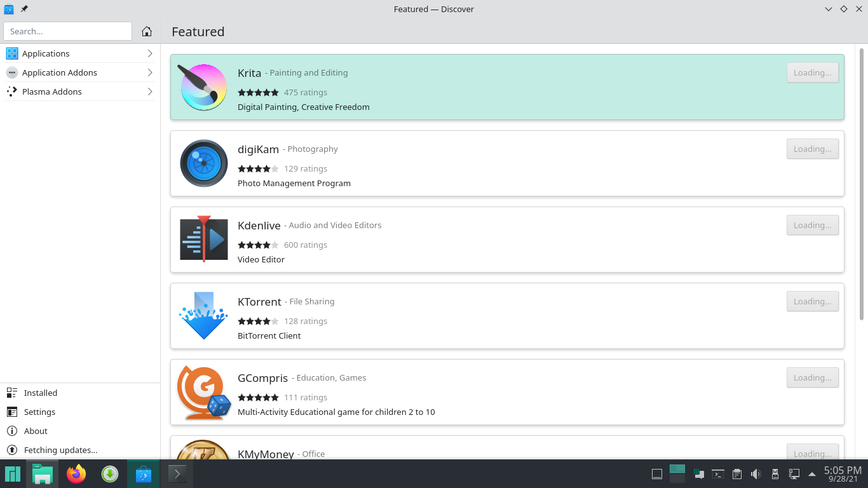
Task: Show hidden system tray icons arrow
Action: (812, 474)
